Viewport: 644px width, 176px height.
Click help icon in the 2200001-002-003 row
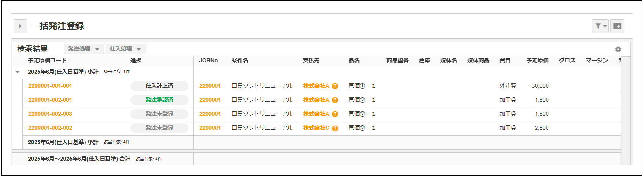coord(335,114)
